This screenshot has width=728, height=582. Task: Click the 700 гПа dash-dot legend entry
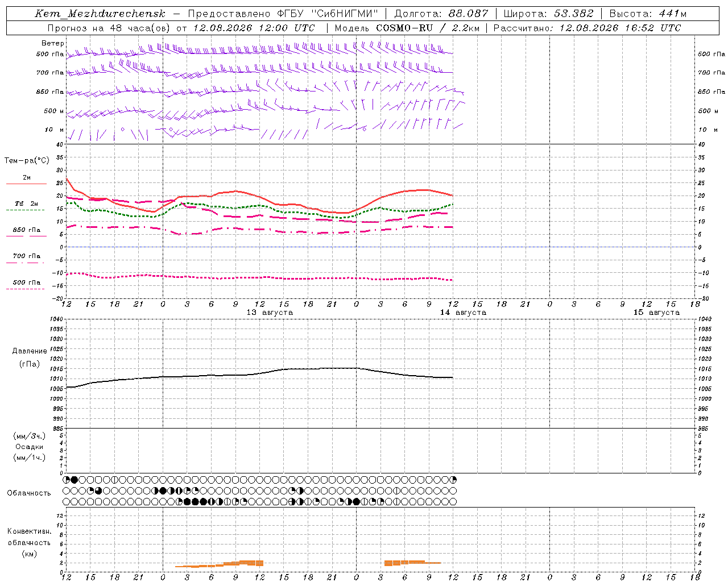point(26,256)
